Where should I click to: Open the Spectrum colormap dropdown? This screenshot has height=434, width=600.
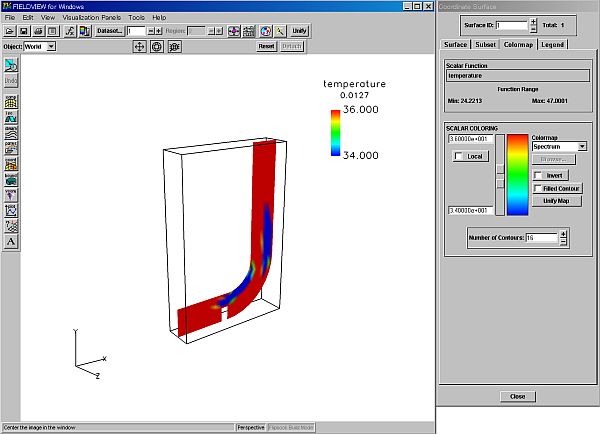coord(582,146)
